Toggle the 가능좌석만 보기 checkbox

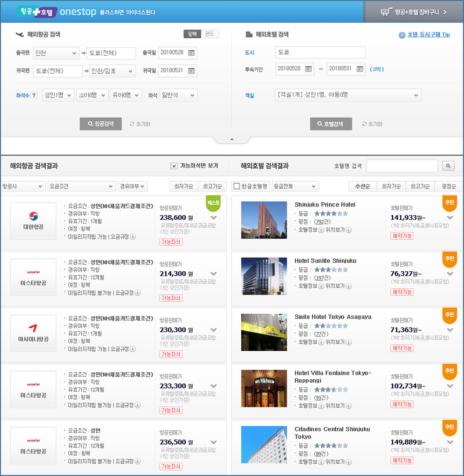[174, 166]
